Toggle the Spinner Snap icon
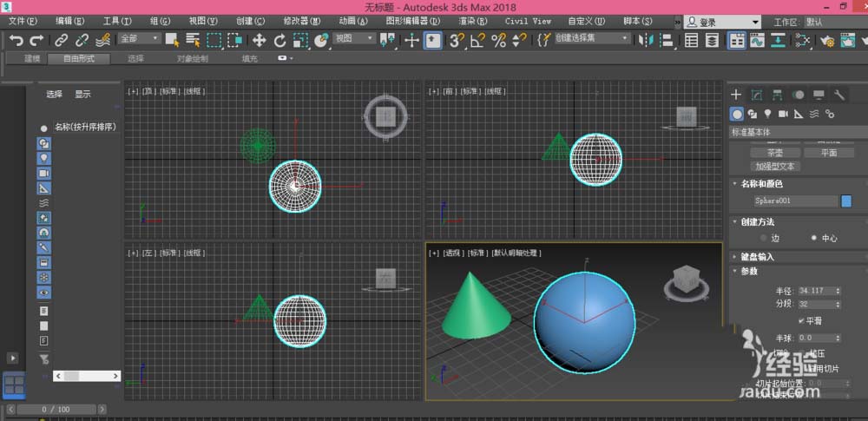Viewport: 868px width, 421px height. [x=519, y=40]
